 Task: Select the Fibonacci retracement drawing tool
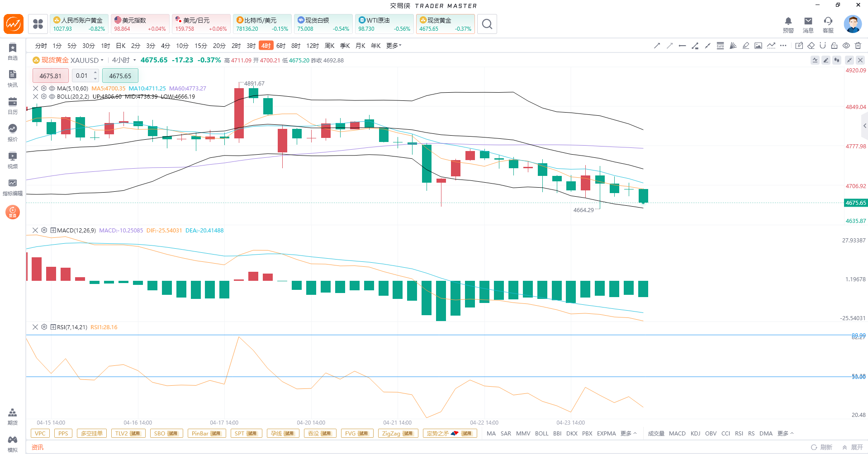click(x=720, y=46)
